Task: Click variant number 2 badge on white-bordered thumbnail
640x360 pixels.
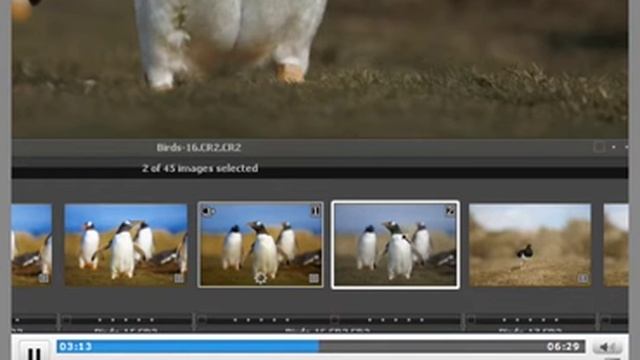Action: click(450, 211)
